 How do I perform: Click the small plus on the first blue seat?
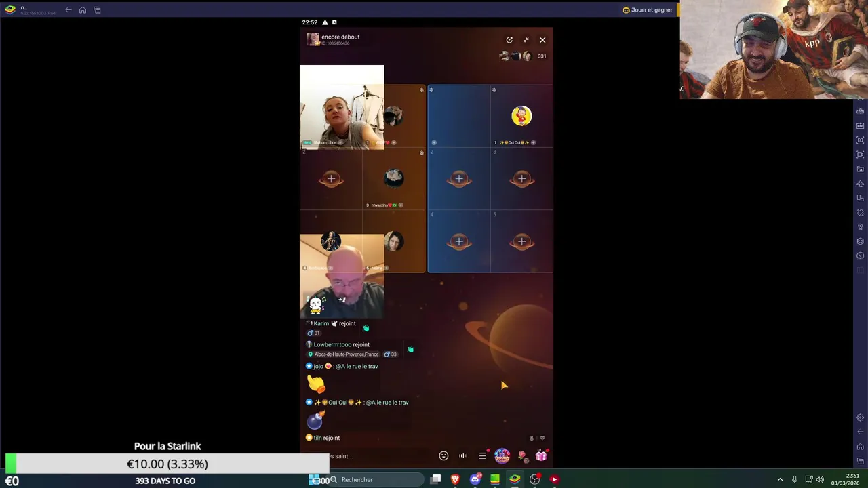point(434,143)
